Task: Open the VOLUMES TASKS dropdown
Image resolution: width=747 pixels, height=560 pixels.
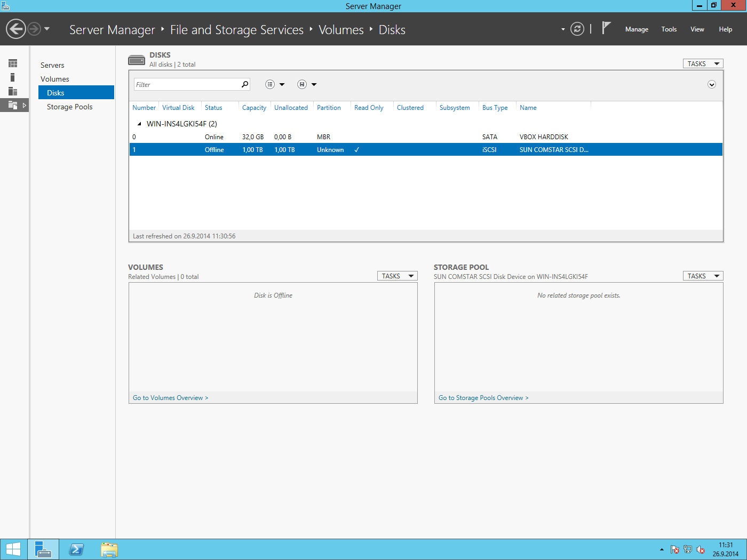Action: [397, 276]
